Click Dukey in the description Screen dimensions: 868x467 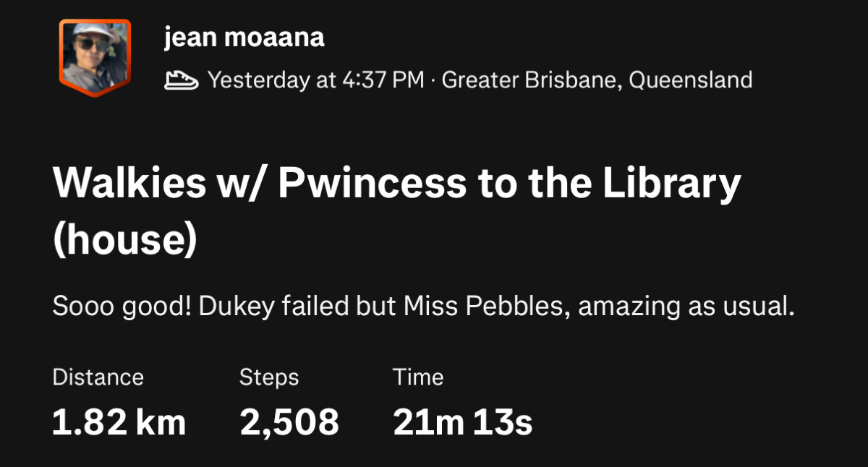coord(235,307)
